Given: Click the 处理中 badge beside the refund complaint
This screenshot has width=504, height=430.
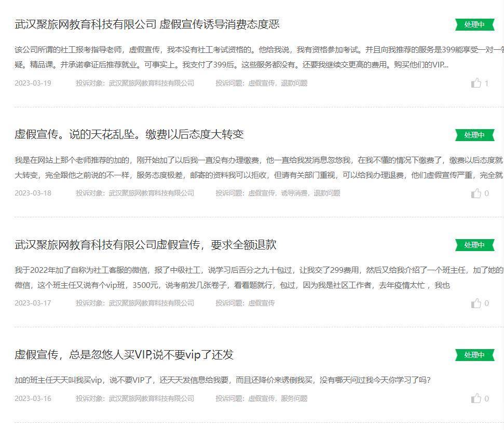Looking at the screenshot, I should [x=474, y=245].
